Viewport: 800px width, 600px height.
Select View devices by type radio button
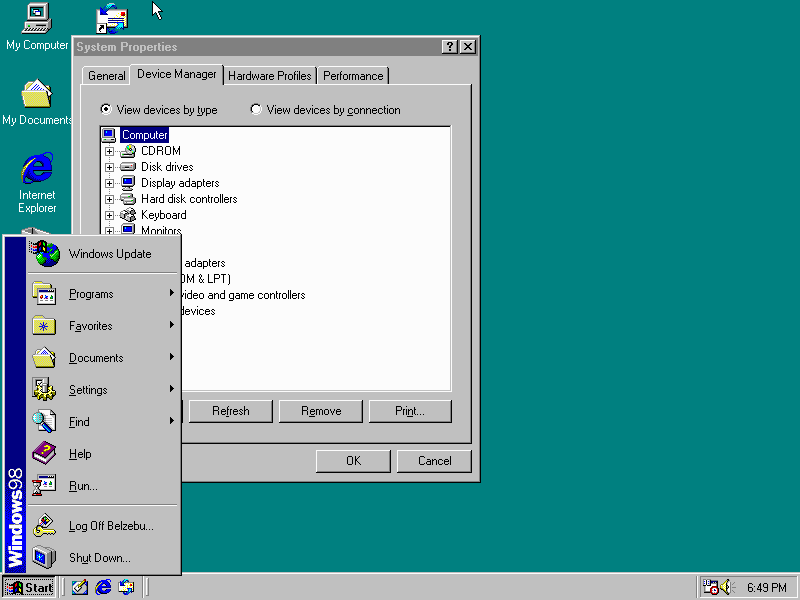pos(106,109)
